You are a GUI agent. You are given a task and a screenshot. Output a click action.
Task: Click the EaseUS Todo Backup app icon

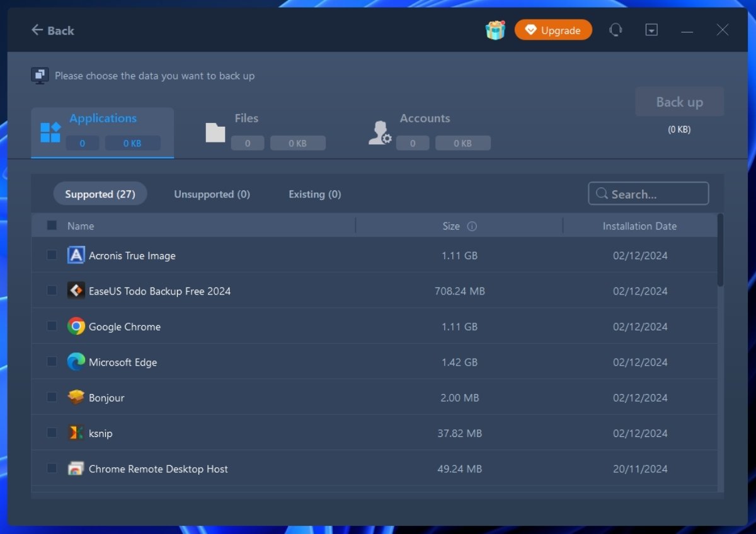(76, 291)
